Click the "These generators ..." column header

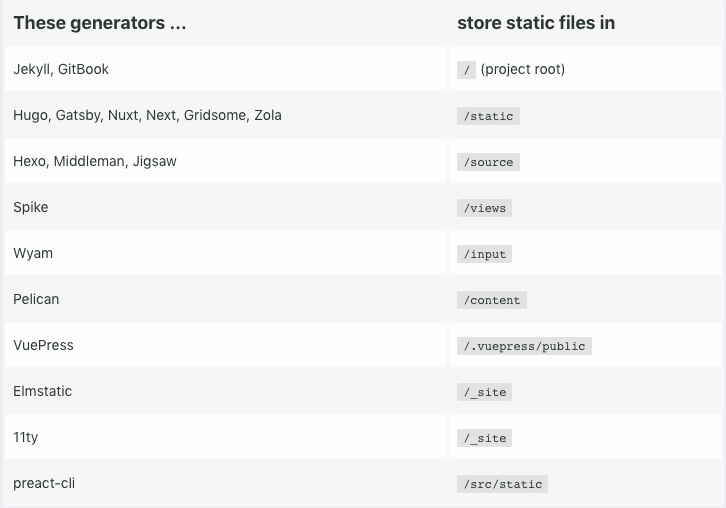pos(100,22)
